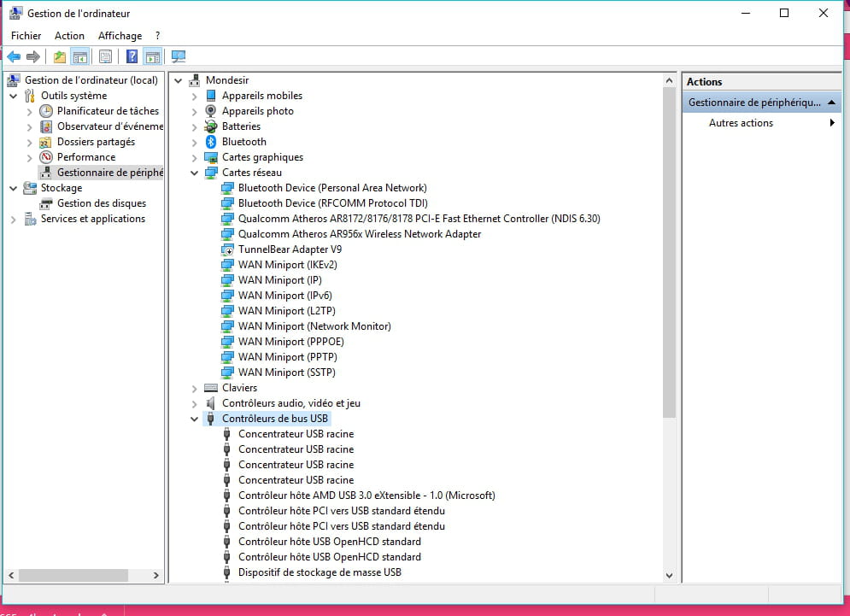Click the grey Forward arrow in the toolbar
The image size is (850, 616).
pyautogui.click(x=33, y=56)
